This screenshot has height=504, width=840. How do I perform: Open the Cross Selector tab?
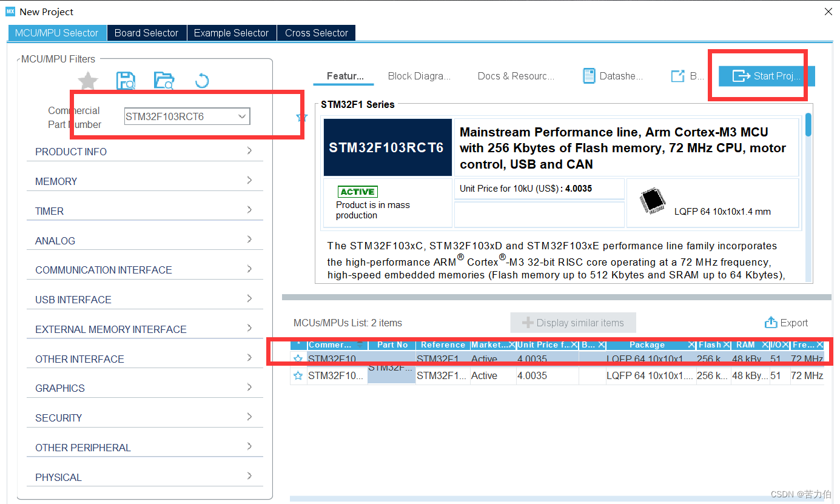point(317,33)
